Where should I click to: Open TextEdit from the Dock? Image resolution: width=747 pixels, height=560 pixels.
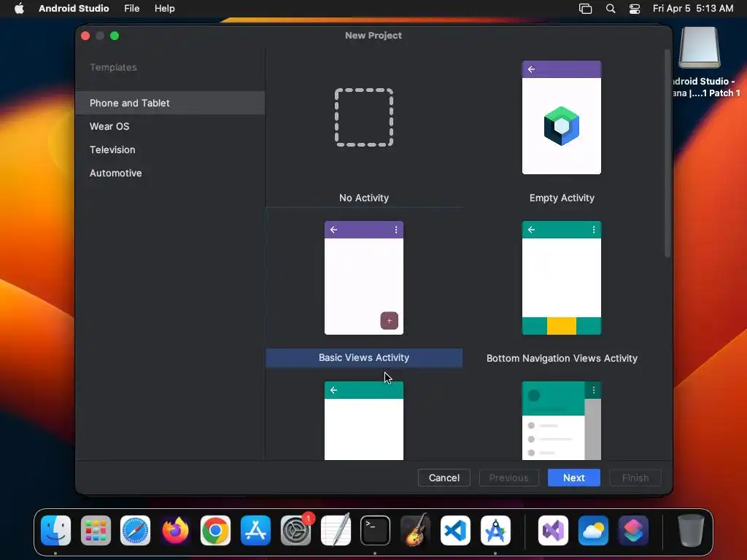[x=336, y=531]
